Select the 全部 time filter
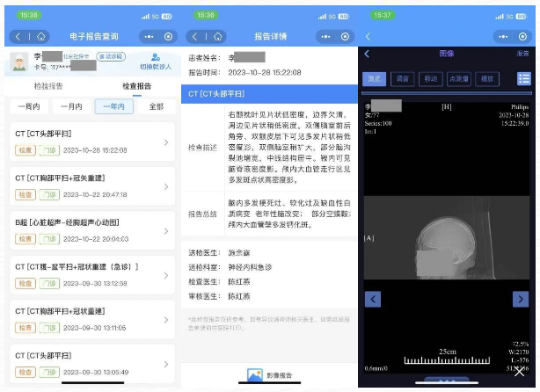 [156, 106]
